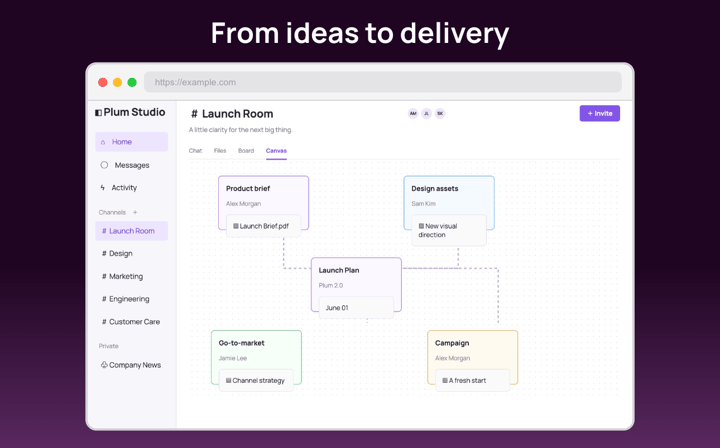The height and width of the screenshot is (448, 720).
Task: Switch to the Board tab
Action: point(246,151)
